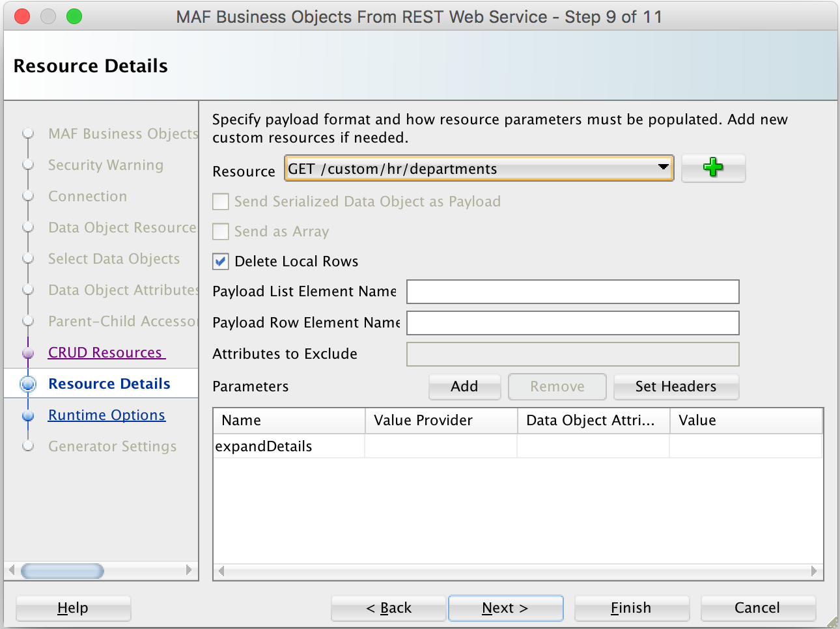The width and height of the screenshot is (840, 629).
Task: Toggle Send Serialized Data Object as Payload
Action: pos(221,202)
